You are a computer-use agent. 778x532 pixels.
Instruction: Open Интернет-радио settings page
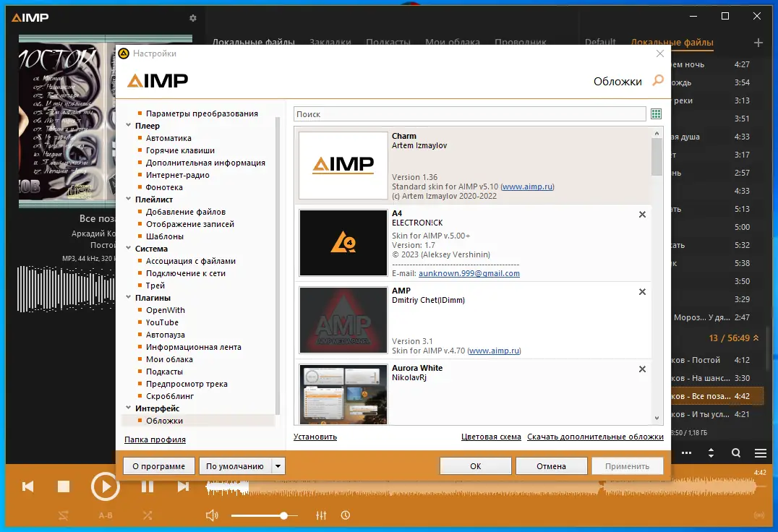pos(178,174)
